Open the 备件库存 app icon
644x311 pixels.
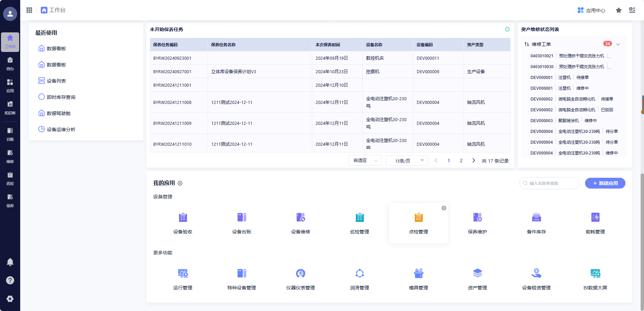point(536,218)
